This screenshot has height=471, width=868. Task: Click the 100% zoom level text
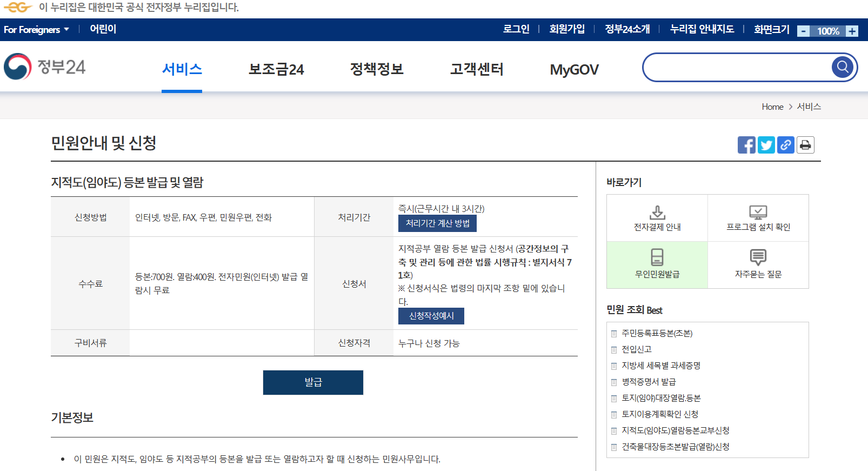pyautogui.click(x=828, y=31)
